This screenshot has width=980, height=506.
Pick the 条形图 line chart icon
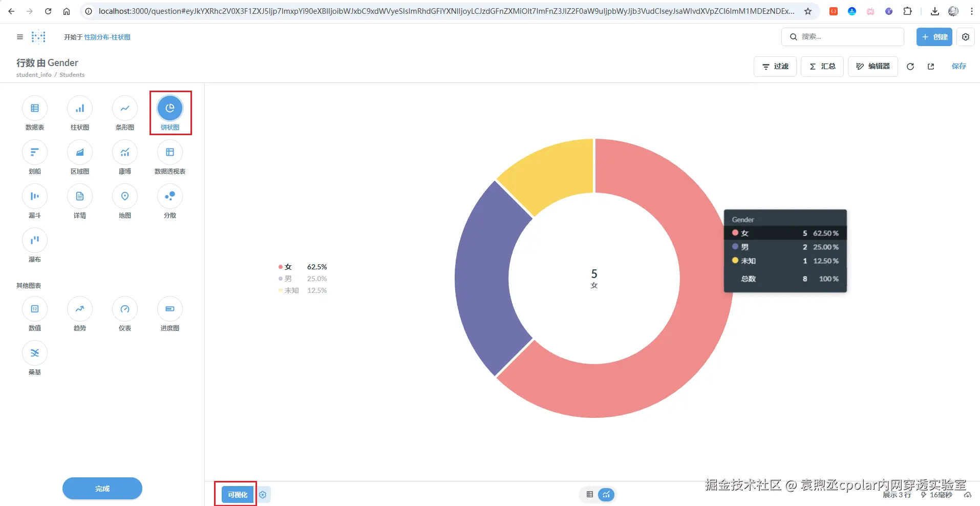tap(125, 108)
